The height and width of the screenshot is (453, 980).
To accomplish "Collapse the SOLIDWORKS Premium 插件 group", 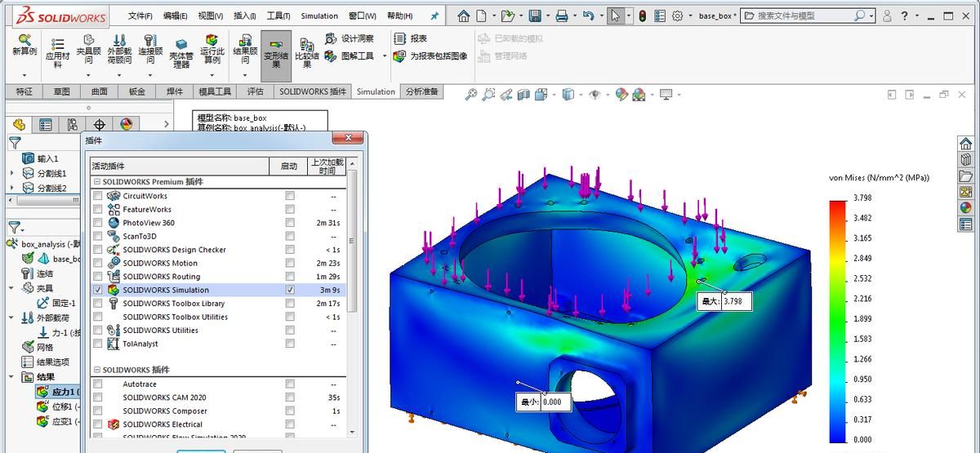I will (97, 182).
